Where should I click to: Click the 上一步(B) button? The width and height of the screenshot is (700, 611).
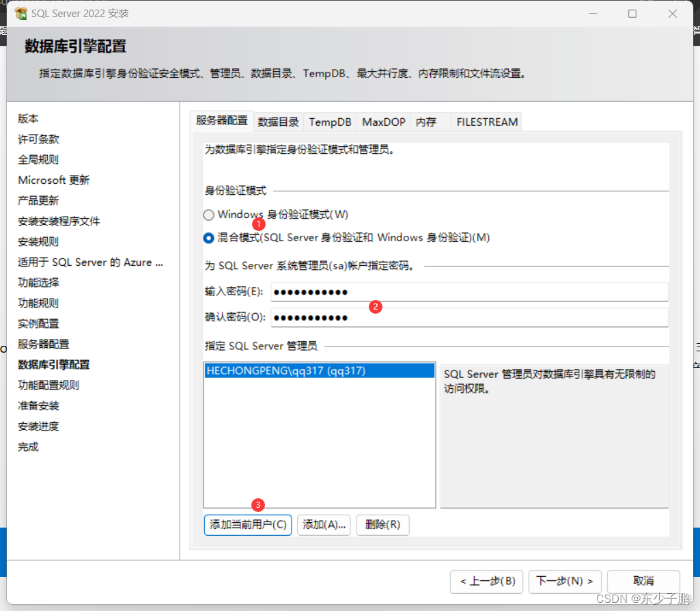pos(486,582)
